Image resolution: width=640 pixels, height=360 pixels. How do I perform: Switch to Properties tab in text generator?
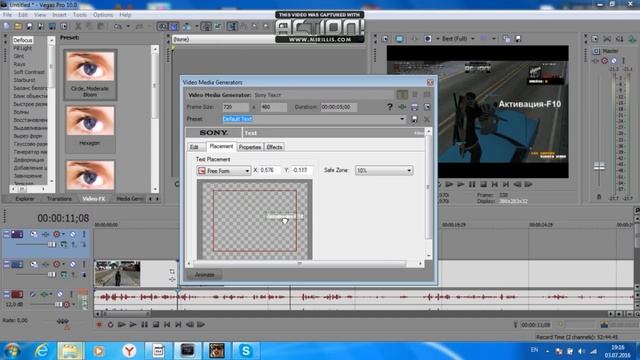[250, 147]
